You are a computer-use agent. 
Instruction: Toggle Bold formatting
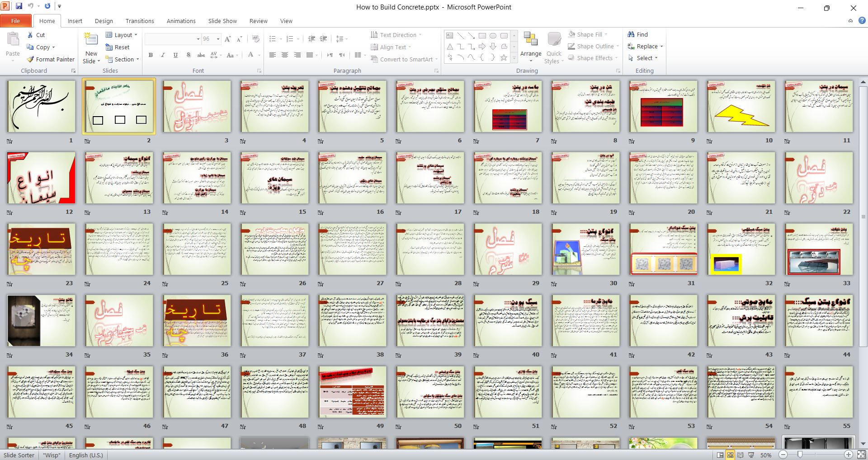coord(151,55)
